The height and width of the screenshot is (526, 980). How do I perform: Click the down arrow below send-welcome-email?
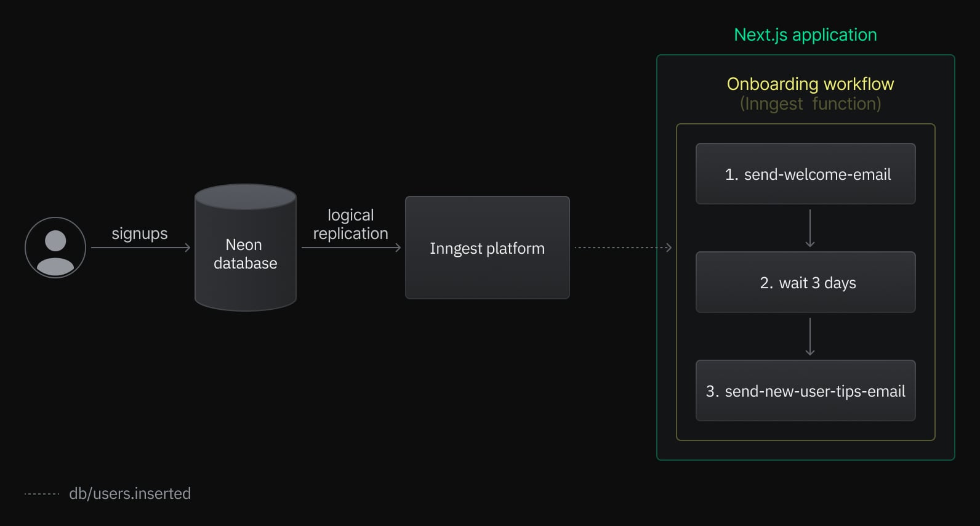point(810,228)
